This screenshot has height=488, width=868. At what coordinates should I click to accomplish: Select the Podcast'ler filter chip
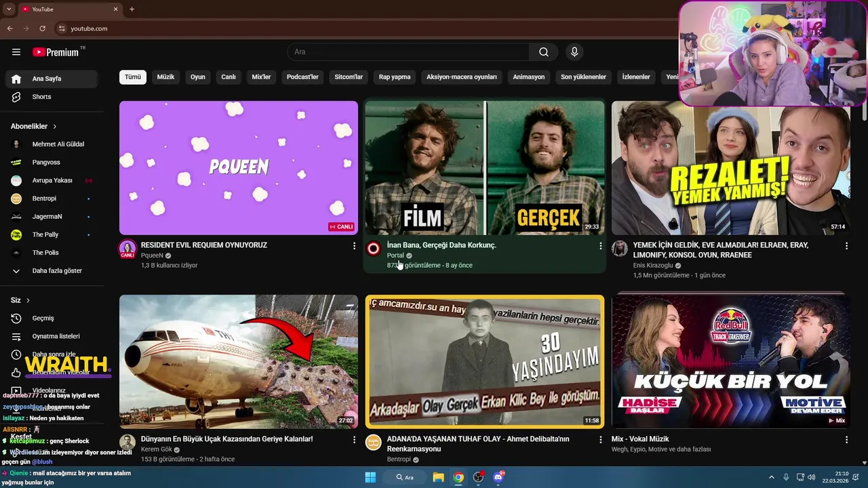302,77
